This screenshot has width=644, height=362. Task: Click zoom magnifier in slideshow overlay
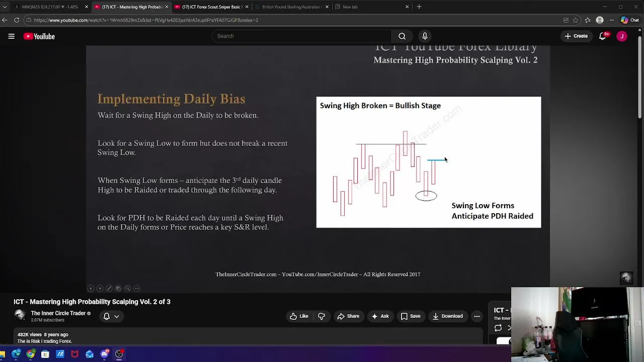point(127,289)
